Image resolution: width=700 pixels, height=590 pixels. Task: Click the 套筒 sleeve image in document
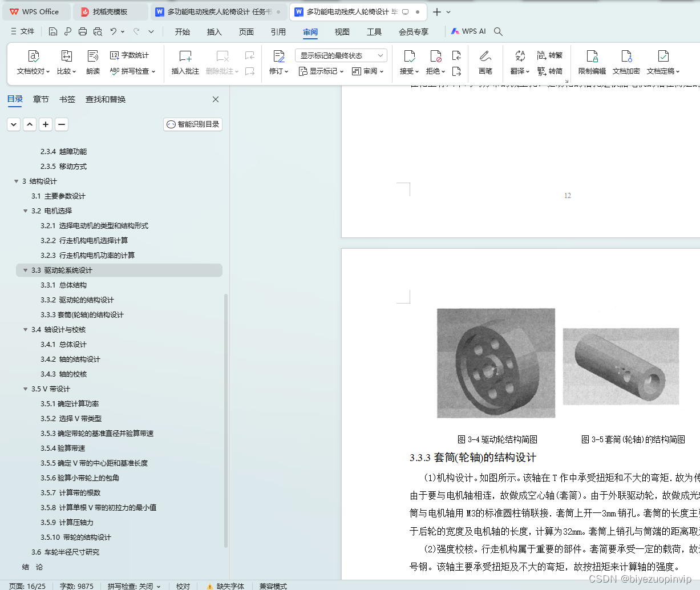click(x=621, y=366)
